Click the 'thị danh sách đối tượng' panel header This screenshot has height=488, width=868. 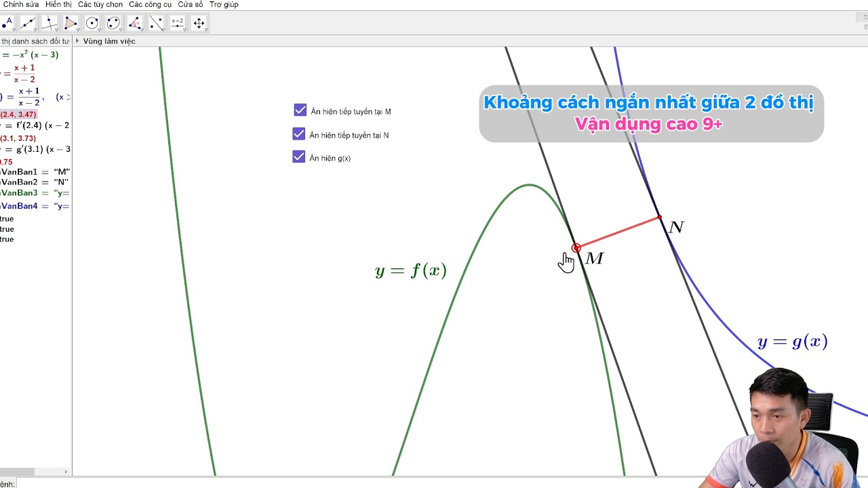[35, 41]
